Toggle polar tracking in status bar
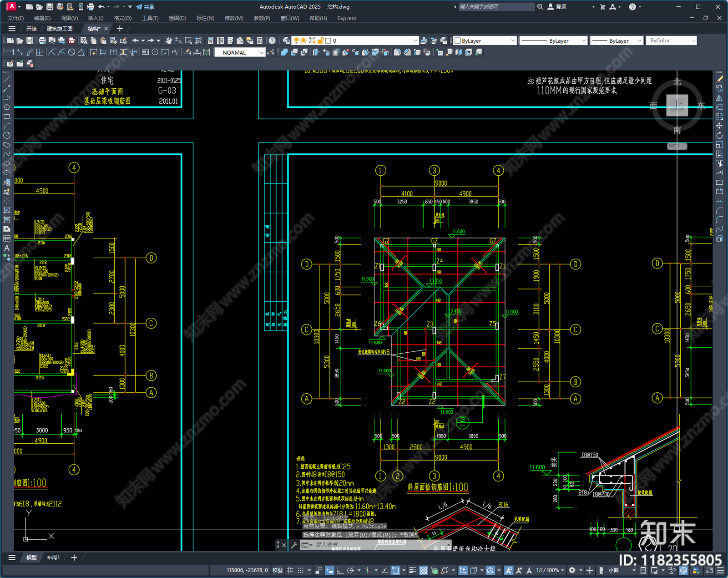The image size is (728, 578). pyautogui.click(x=350, y=570)
